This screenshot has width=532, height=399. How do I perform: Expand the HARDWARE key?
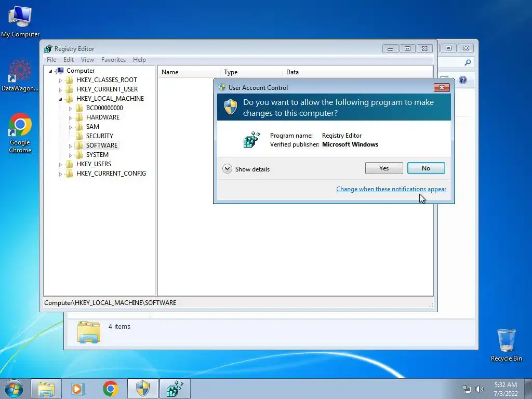[x=70, y=118]
